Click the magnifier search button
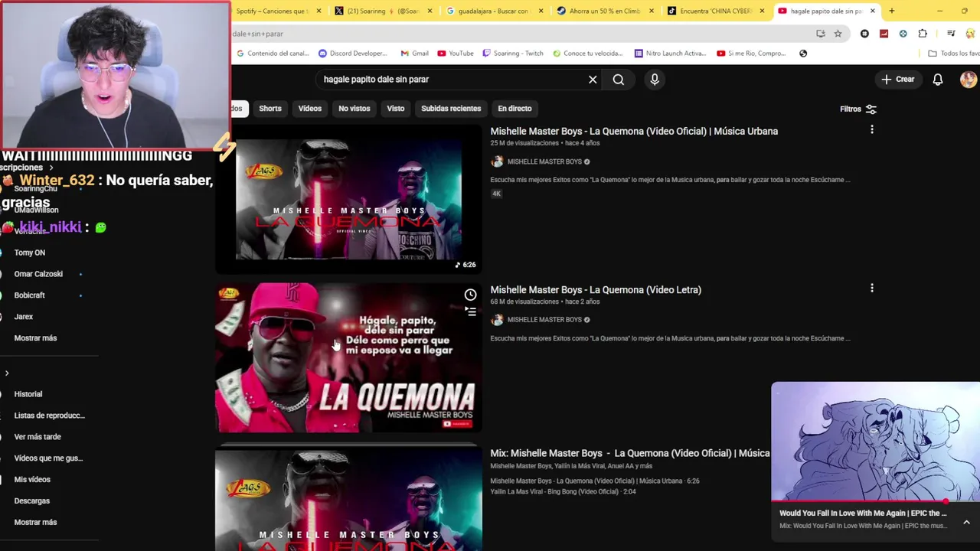980x551 pixels. 619,80
